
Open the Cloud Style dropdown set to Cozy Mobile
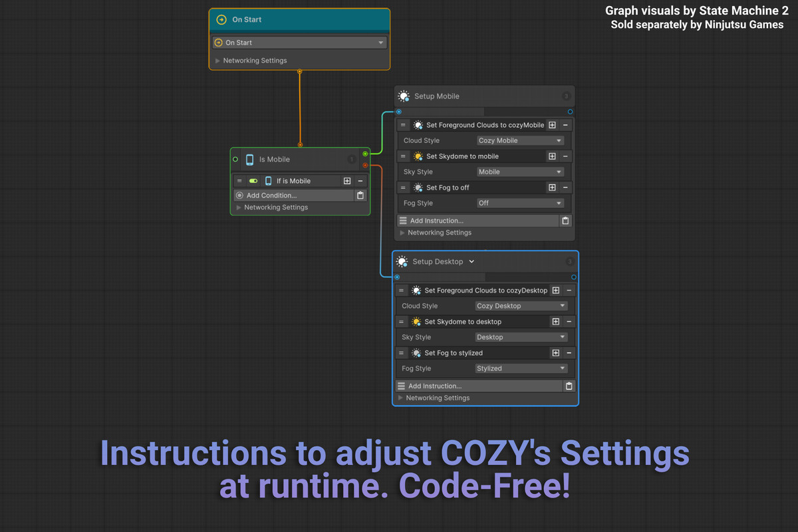[519, 140]
